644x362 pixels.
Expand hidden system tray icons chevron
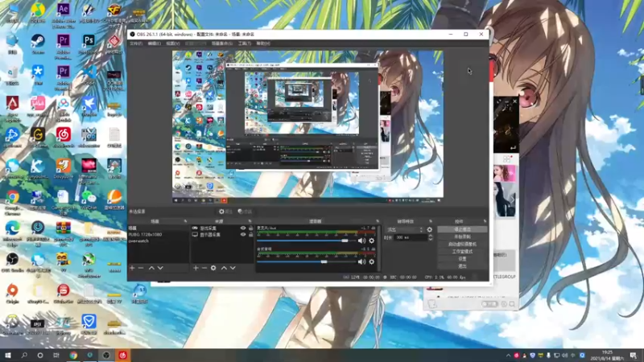(x=508, y=356)
